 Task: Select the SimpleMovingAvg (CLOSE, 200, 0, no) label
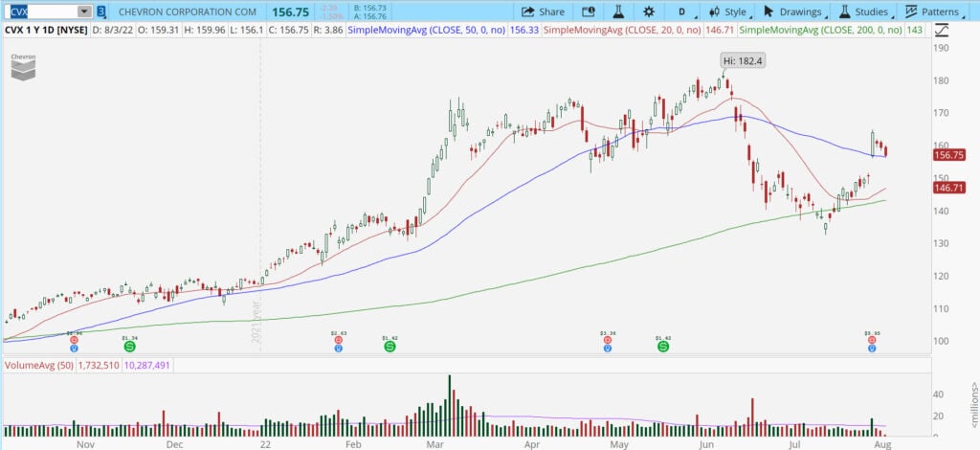(x=820, y=30)
